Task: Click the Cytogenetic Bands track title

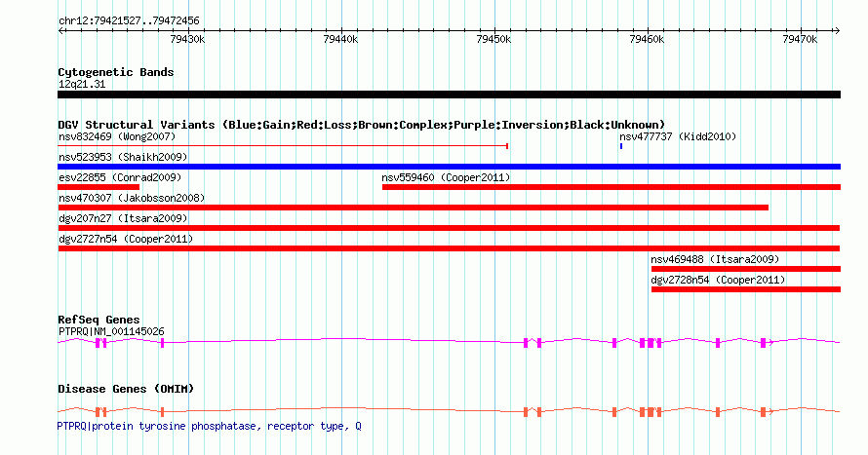Action: pyautogui.click(x=116, y=72)
